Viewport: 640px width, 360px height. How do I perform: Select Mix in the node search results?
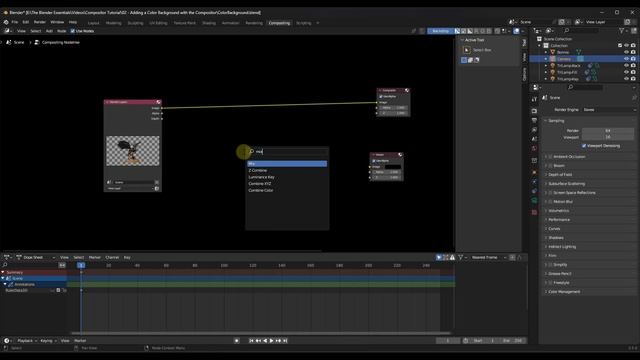coord(287,164)
